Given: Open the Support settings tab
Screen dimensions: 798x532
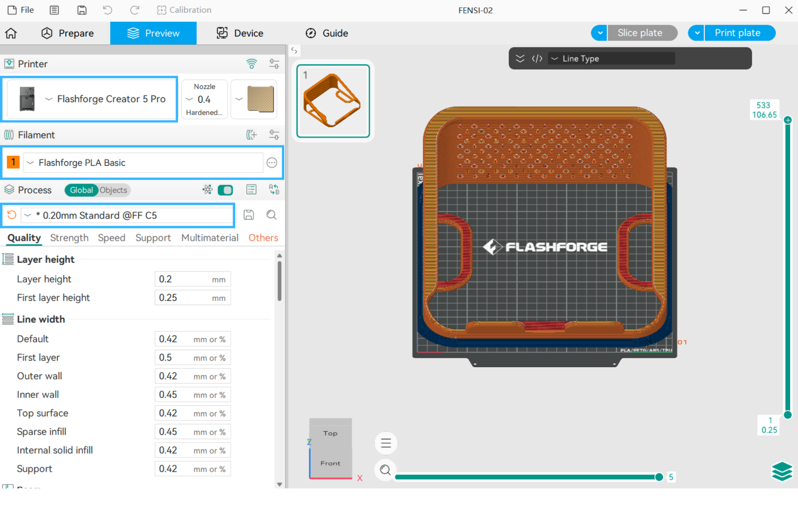Looking at the screenshot, I should pyautogui.click(x=153, y=238).
